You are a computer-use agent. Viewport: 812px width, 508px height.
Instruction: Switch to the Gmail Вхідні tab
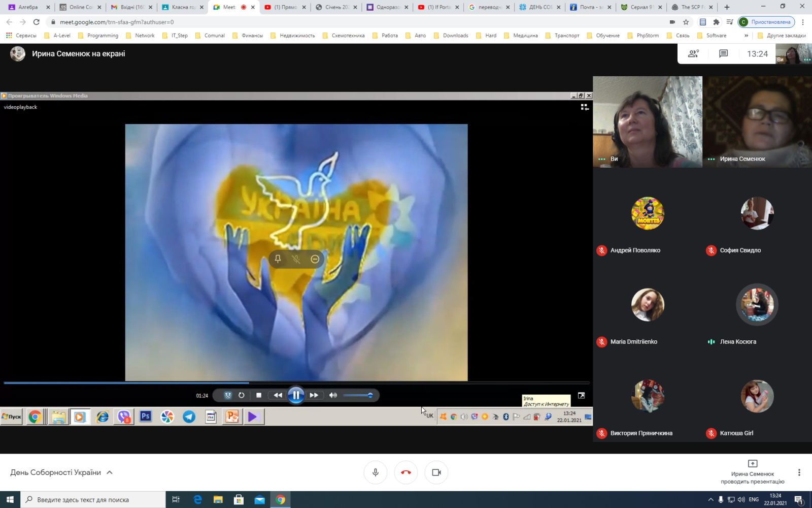[x=132, y=7]
